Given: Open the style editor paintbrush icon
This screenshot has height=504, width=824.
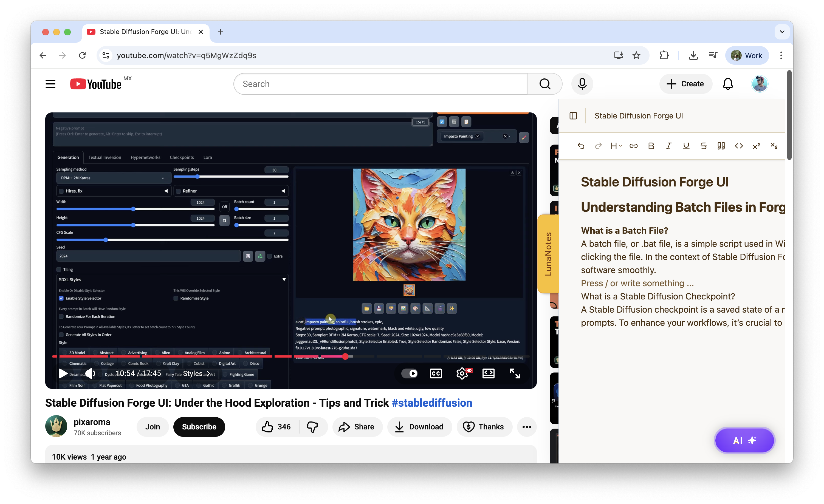Looking at the screenshot, I should [x=524, y=137].
